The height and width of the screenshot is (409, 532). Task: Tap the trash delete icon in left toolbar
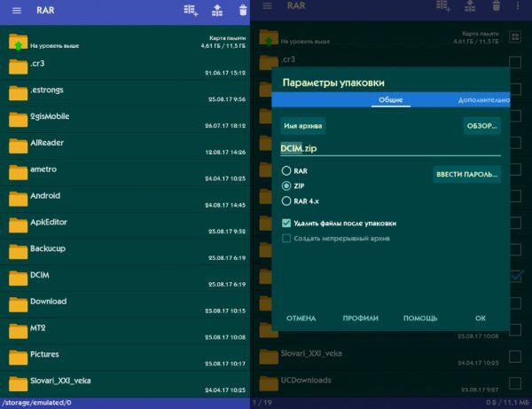tap(243, 10)
